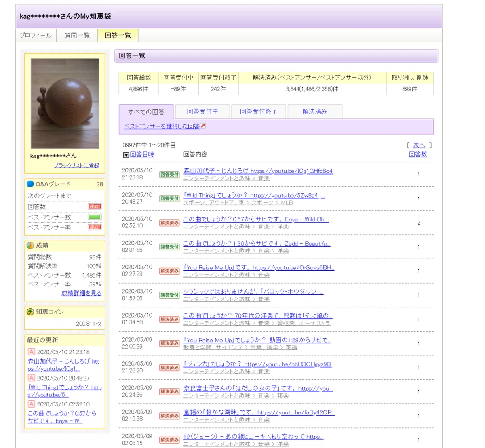Click the green progress bar for ベストアンサー数
Image resolution: width=485 pixels, height=448 pixels.
(95, 217)
